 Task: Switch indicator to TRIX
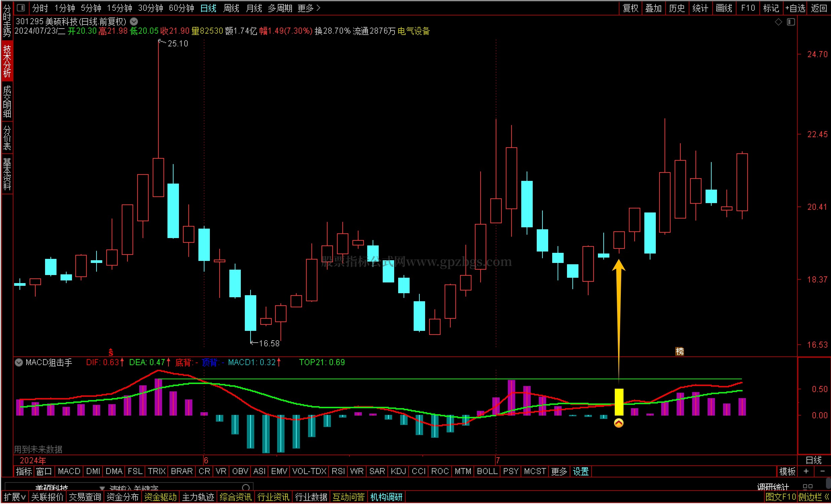[157, 471]
